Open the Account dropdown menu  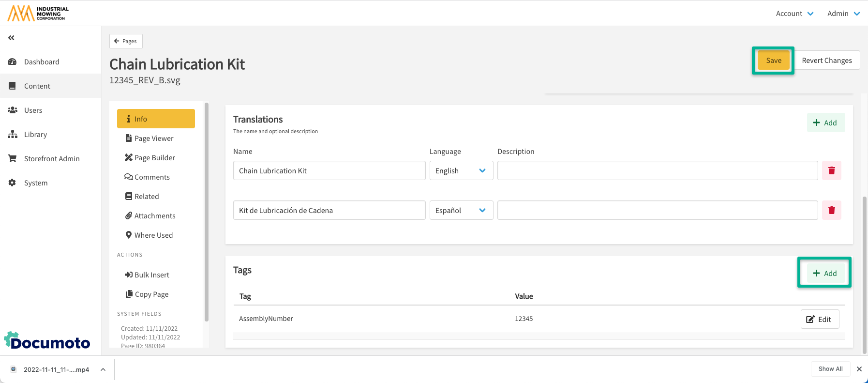tap(794, 14)
